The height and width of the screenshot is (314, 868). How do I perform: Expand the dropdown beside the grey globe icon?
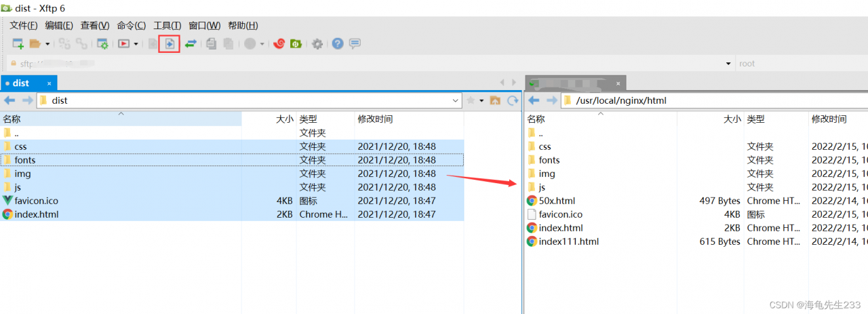262,44
